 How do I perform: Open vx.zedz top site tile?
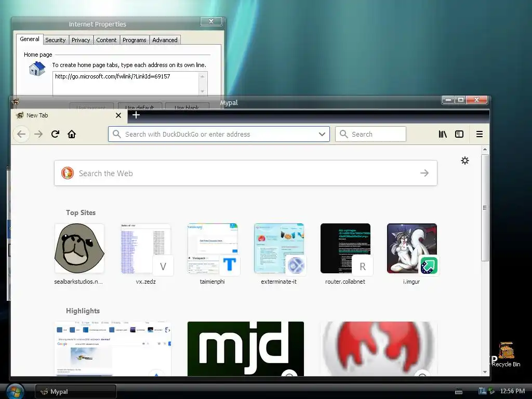[145, 254]
